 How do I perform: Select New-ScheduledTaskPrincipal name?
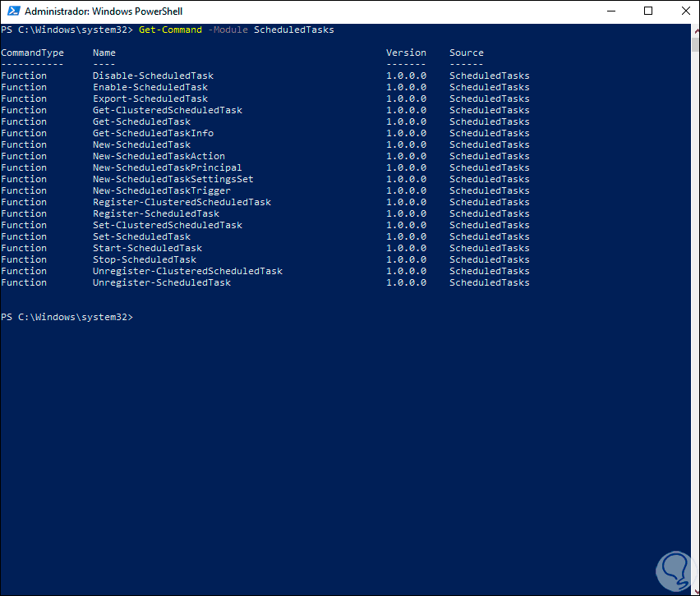(168, 167)
